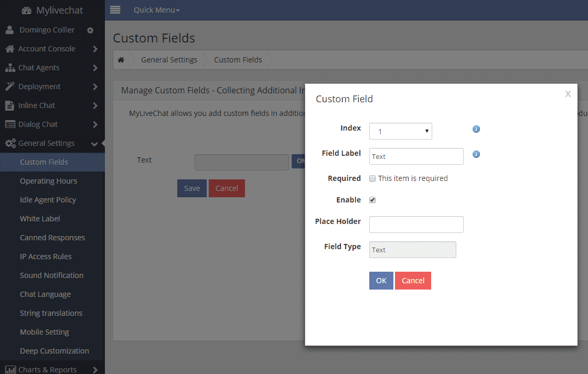Viewport: 588px width, 374px height.
Task: Click the Chat Agents sidebar icon
Action: click(10, 67)
